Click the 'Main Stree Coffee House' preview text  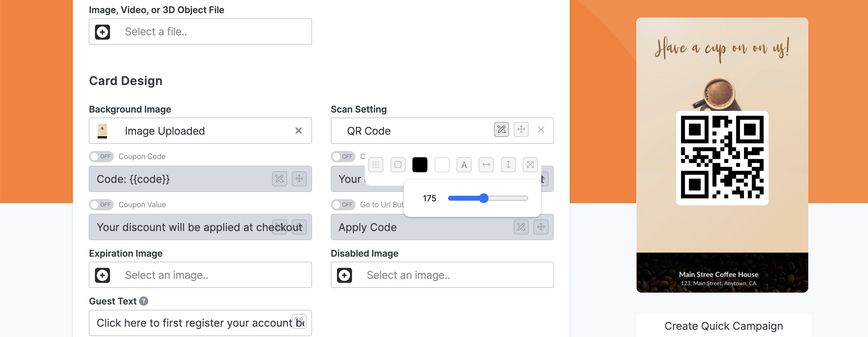(719, 275)
